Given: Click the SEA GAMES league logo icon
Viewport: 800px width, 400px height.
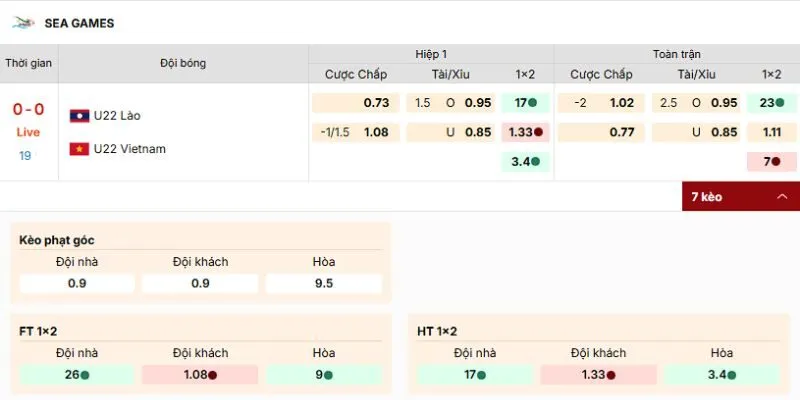Looking at the screenshot, I should (x=23, y=23).
